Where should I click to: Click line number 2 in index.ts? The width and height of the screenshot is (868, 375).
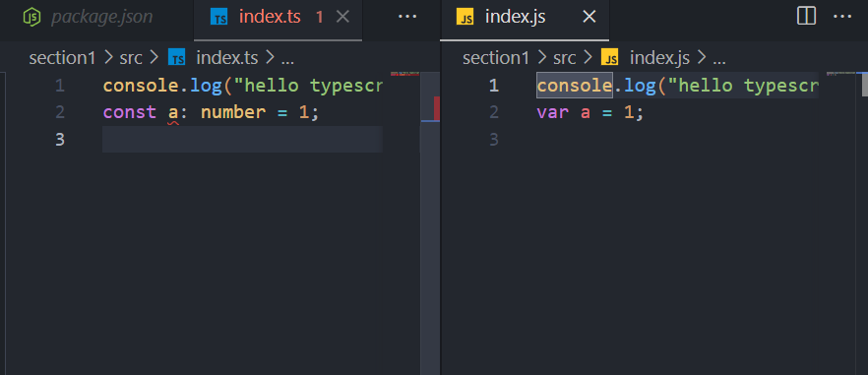pos(60,112)
